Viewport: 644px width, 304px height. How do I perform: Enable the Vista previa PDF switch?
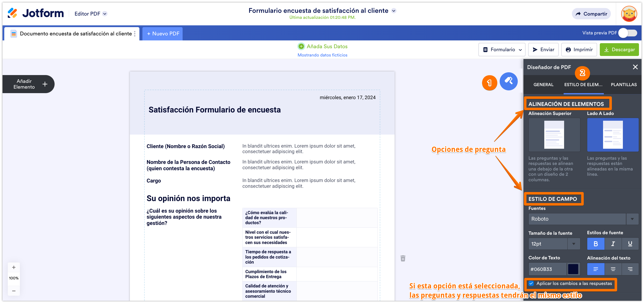coord(627,33)
